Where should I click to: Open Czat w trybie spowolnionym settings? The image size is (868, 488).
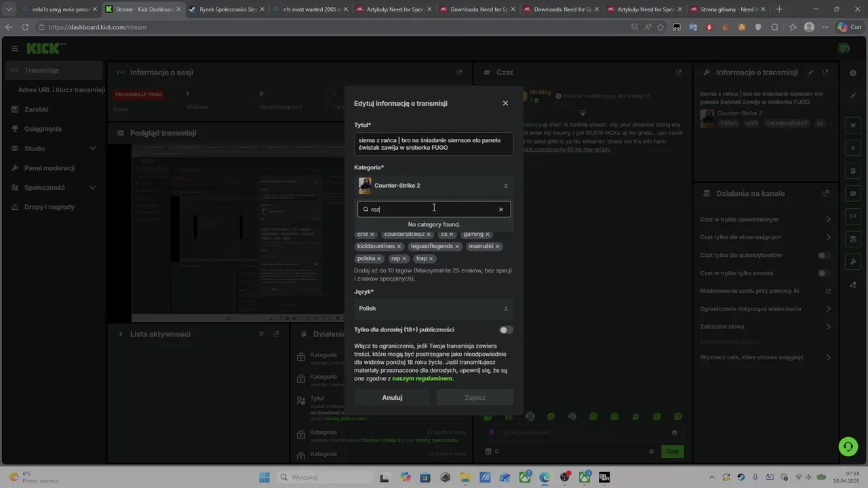pos(765,220)
